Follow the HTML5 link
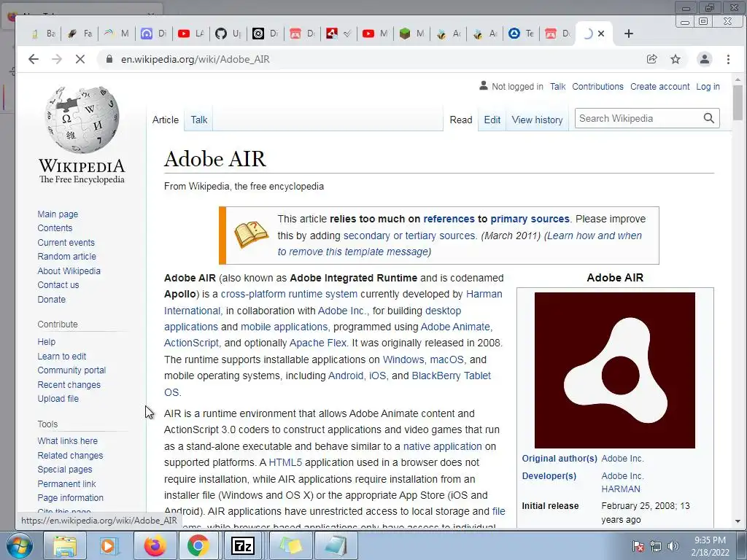This screenshot has height=560, width=747. (x=285, y=462)
